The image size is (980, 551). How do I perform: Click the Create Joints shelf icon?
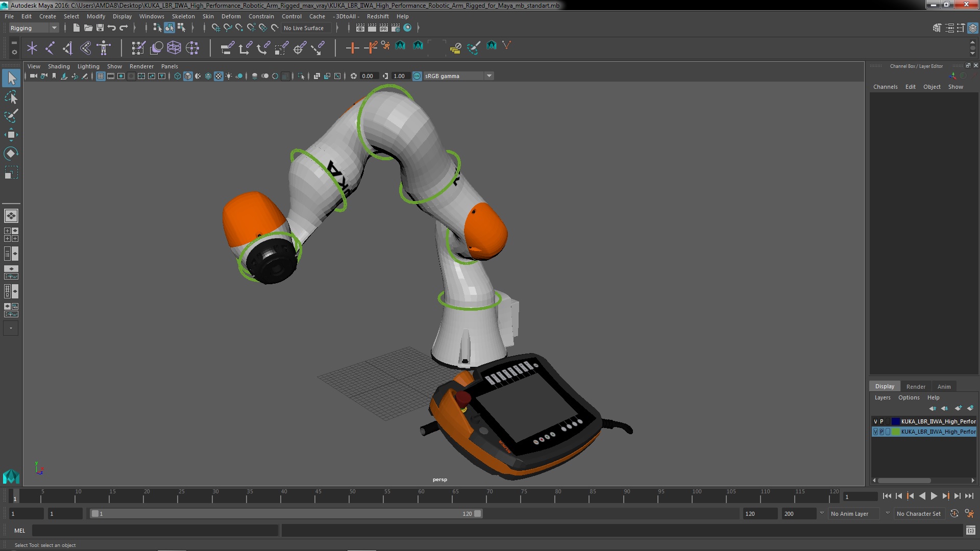(50, 48)
